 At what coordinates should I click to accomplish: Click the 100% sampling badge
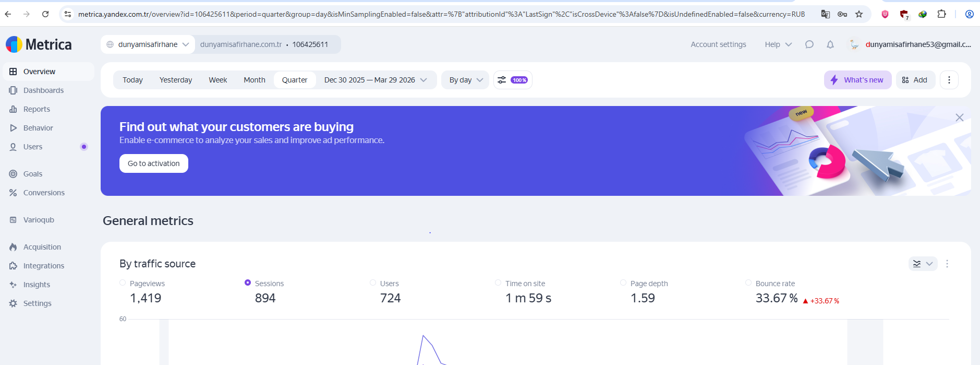pyautogui.click(x=519, y=80)
